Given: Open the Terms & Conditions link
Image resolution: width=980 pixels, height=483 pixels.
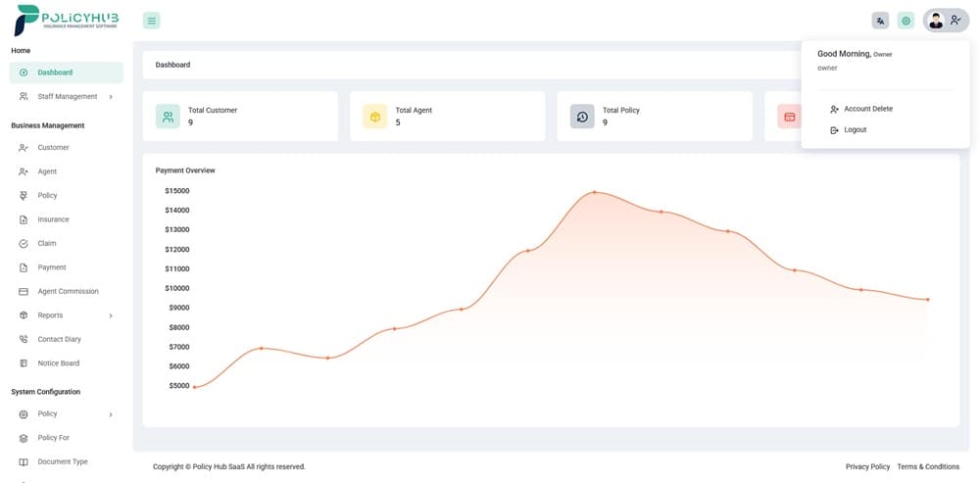Looking at the screenshot, I should pyautogui.click(x=928, y=466).
